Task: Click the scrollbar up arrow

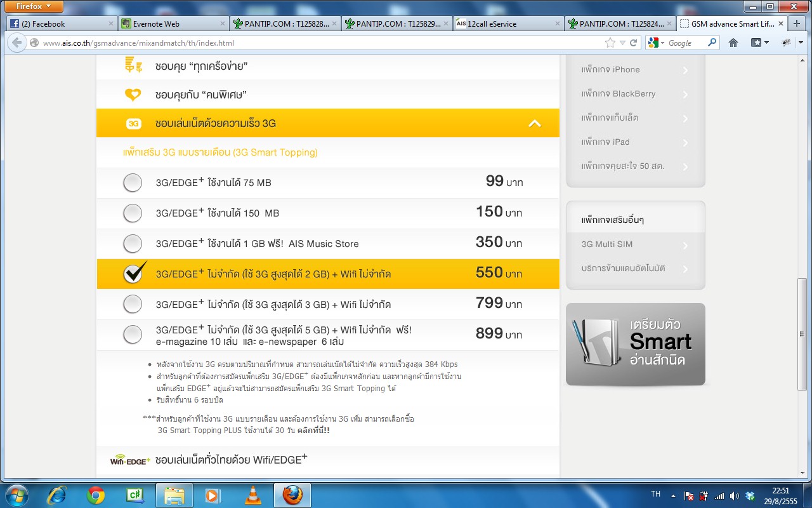Action: 802,60
